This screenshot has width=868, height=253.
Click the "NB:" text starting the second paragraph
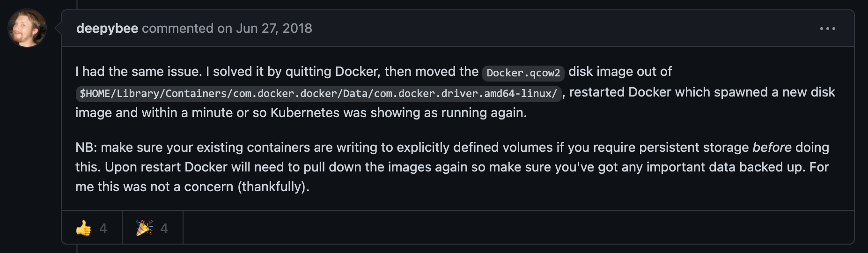[86, 148]
